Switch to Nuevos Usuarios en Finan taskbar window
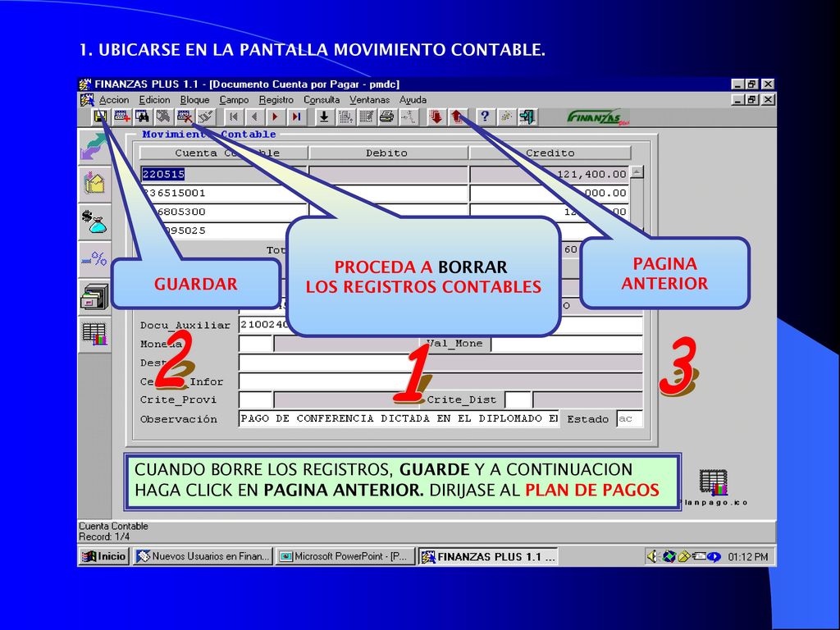 click(203, 557)
